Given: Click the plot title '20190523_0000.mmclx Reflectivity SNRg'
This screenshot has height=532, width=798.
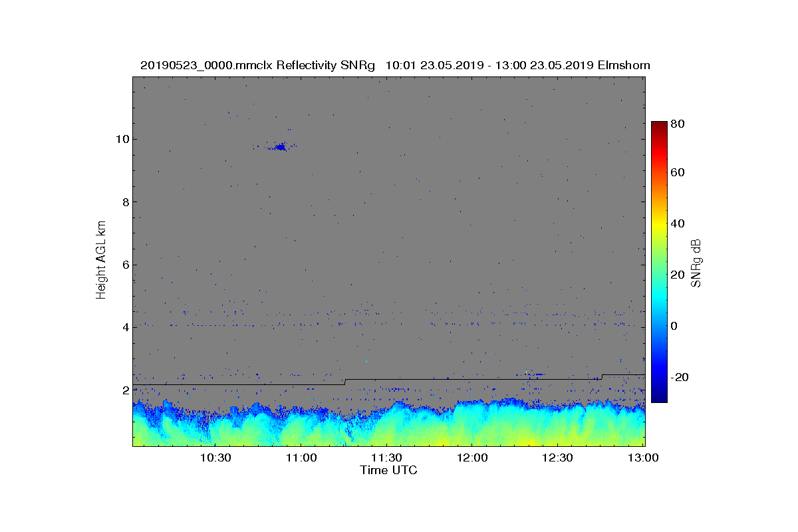Looking at the screenshot, I should point(259,65).
